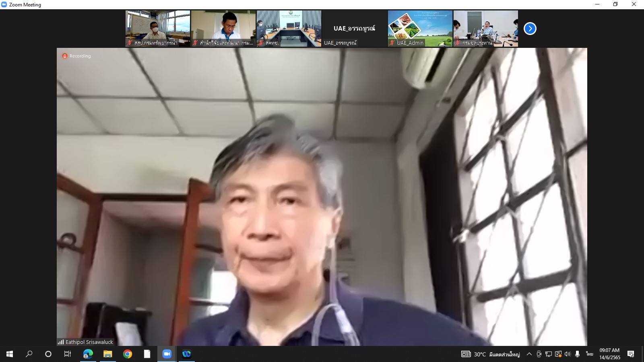
Task: Open the 30°C weather widget
Action: point(490,354)
